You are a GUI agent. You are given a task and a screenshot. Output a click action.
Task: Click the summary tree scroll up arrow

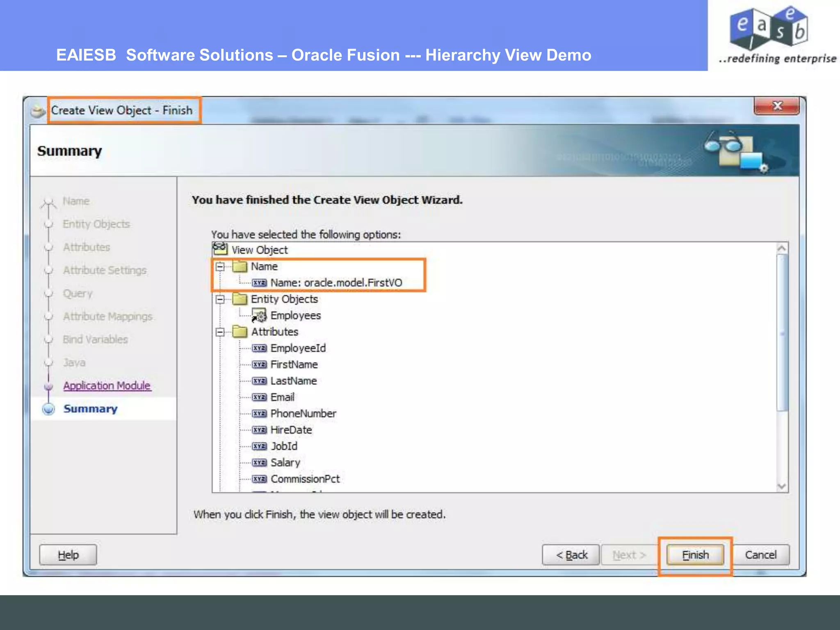click(x=782, y=249)
